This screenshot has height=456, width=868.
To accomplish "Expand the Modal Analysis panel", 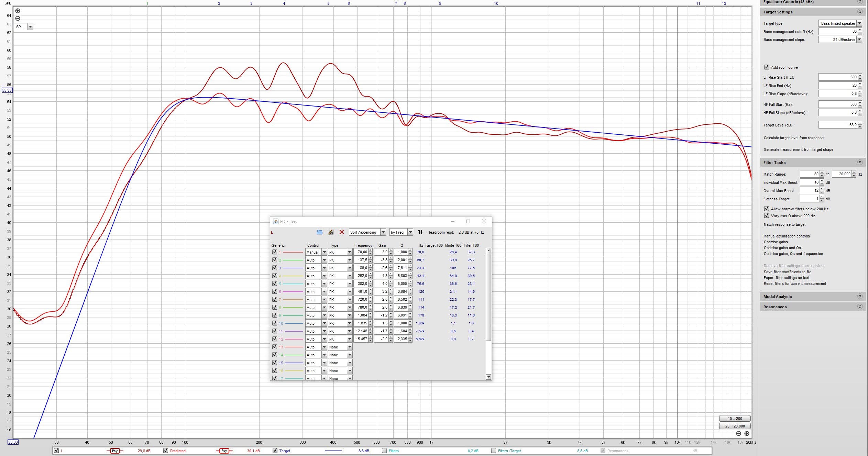I will [x=860, y=297].
